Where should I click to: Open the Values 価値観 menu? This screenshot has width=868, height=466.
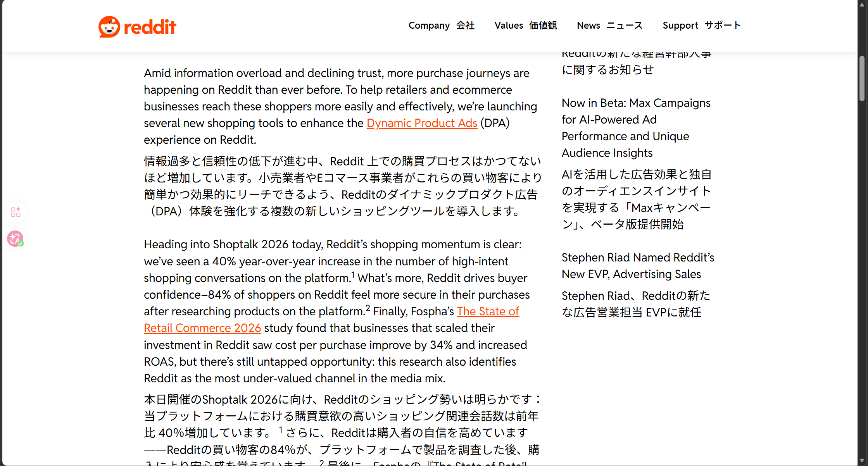click(x=525, y=26)
